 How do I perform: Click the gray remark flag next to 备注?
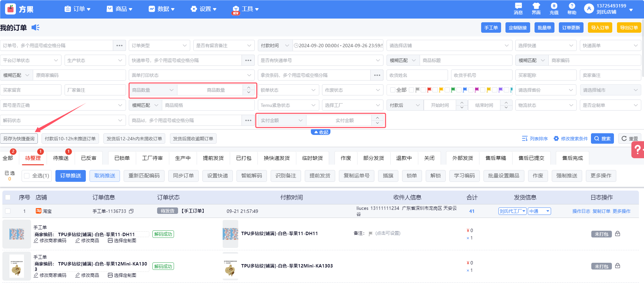[371, 233]
